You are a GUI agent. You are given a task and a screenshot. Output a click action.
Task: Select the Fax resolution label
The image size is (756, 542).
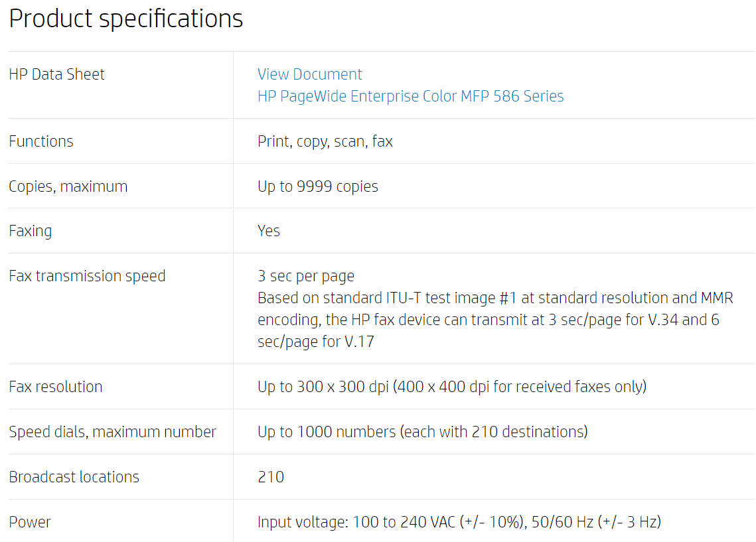point(56,387)
